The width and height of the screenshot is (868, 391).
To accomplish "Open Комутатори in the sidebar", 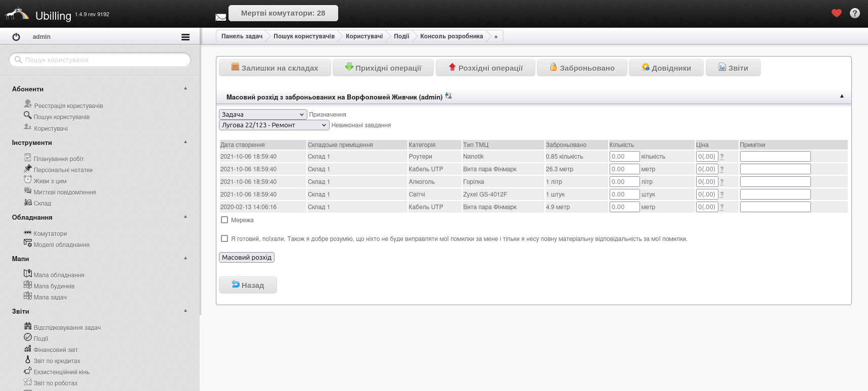I will point(50,233).
